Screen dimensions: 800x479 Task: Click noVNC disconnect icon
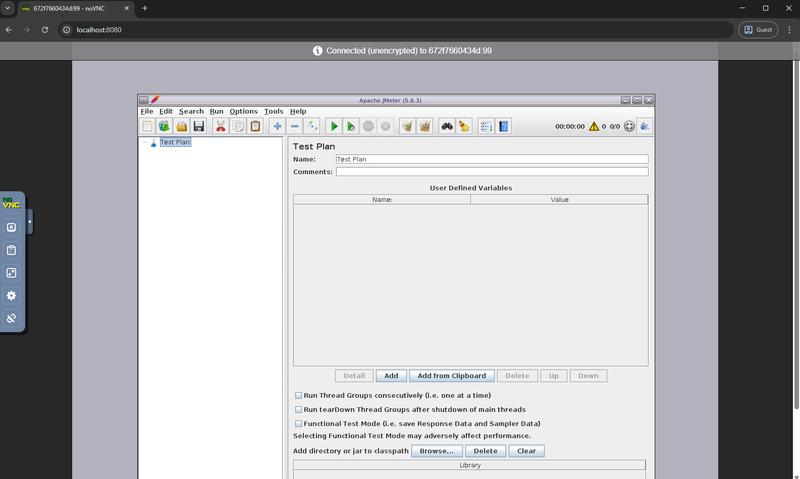pyautogui.click(x=11, y=318)
